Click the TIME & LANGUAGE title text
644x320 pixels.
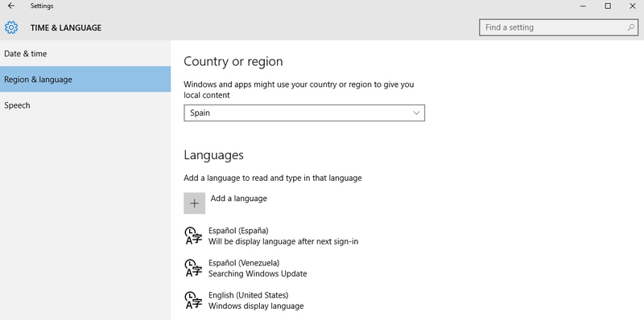(66, 28)
